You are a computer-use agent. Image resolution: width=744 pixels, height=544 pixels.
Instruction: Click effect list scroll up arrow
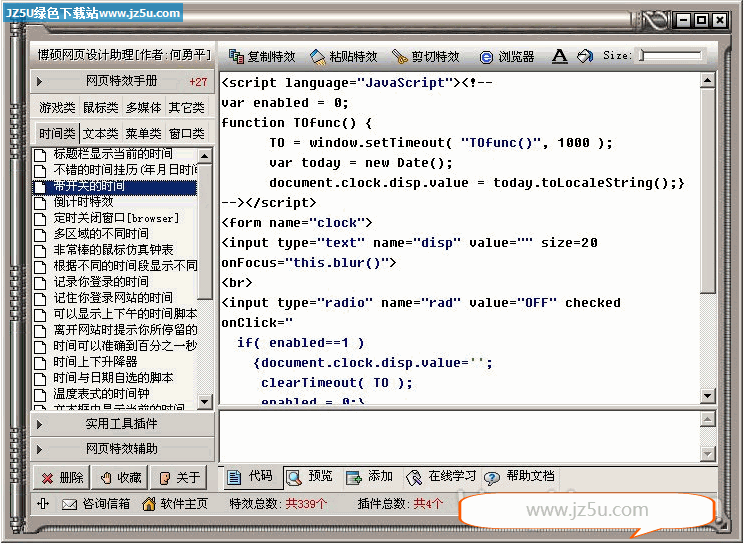click(205, 156)
